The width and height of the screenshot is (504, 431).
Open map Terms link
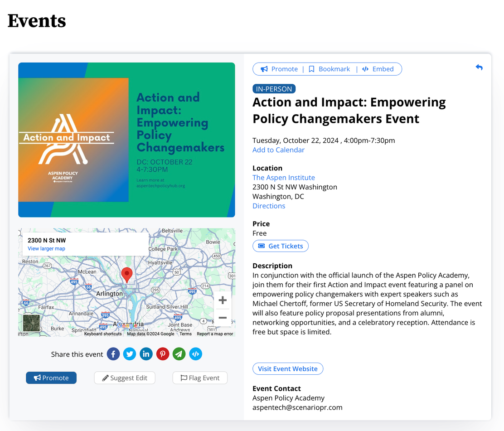coord(185,334)
